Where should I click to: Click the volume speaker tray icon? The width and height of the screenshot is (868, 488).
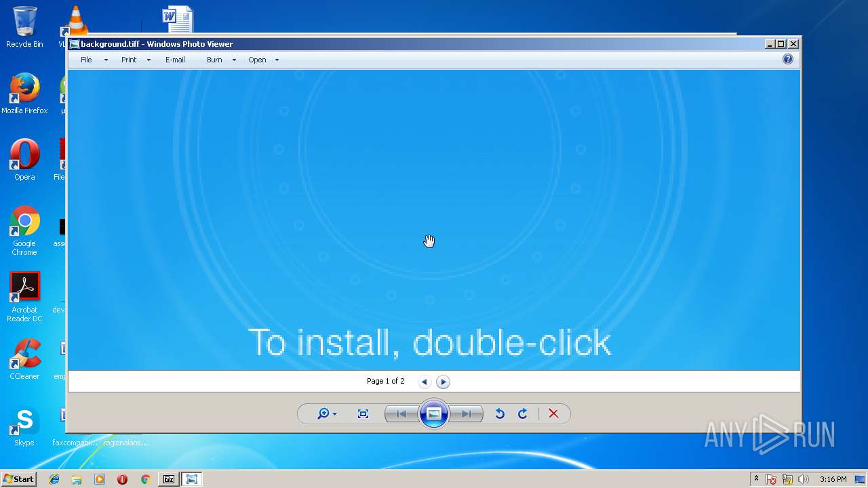tap(804, 479)
